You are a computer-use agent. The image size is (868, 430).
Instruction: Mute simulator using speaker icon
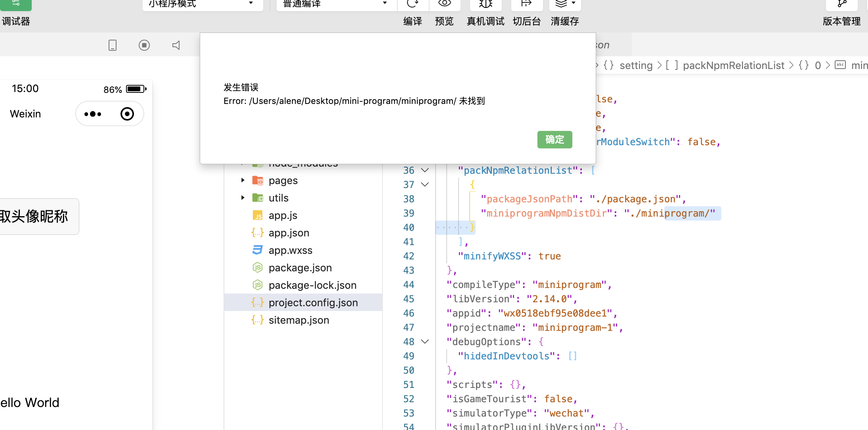coord(176,45)
